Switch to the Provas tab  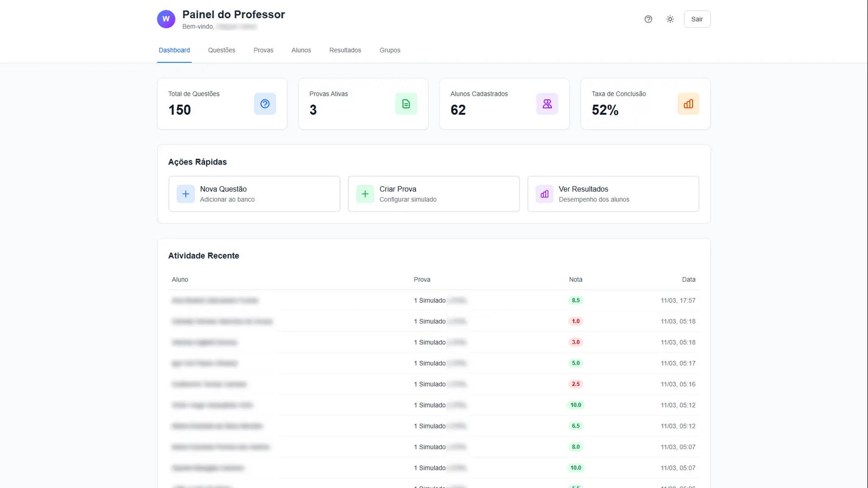[x=263, y=50]
